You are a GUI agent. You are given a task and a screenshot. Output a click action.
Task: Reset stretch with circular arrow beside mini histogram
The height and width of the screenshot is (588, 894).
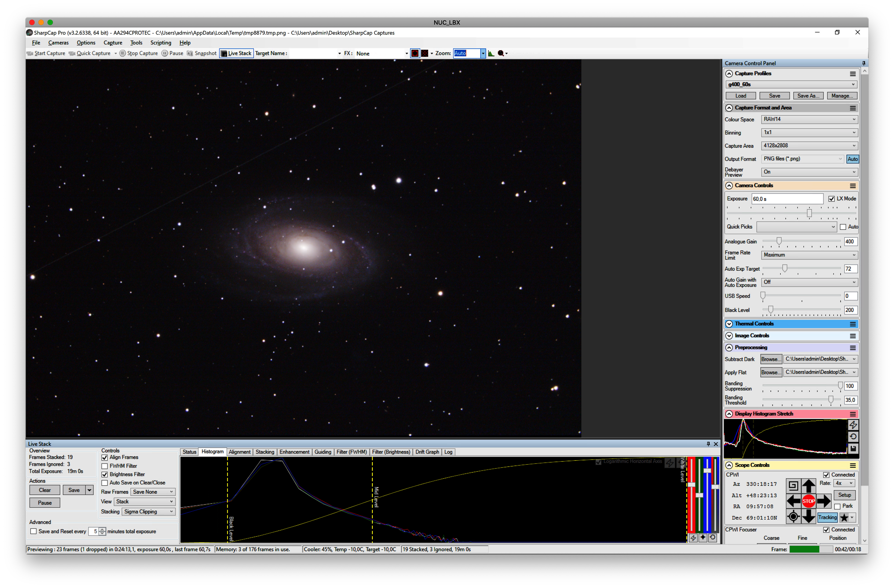853,437
